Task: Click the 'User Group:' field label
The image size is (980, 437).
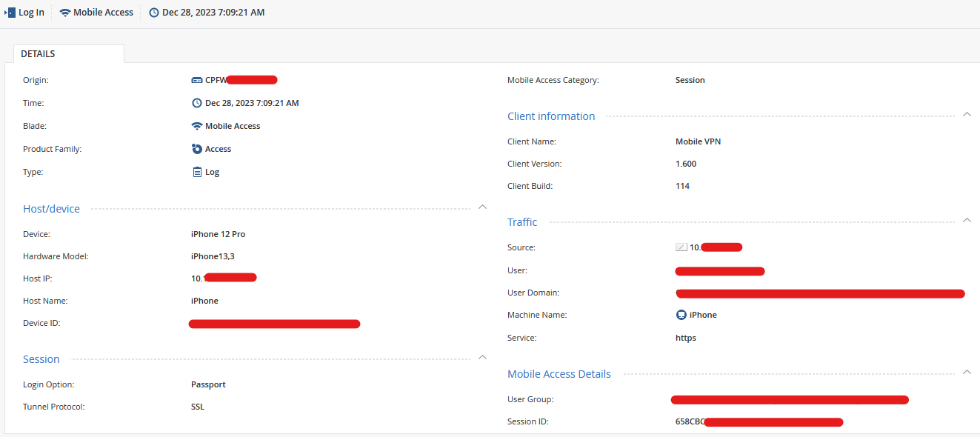Action: (530, 399)
